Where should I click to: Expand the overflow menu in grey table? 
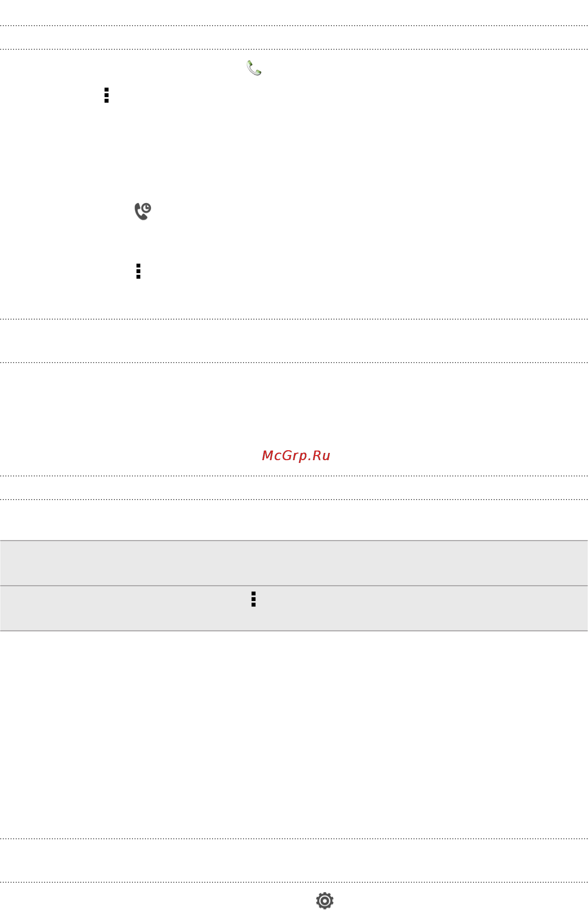tap(253, 599)
